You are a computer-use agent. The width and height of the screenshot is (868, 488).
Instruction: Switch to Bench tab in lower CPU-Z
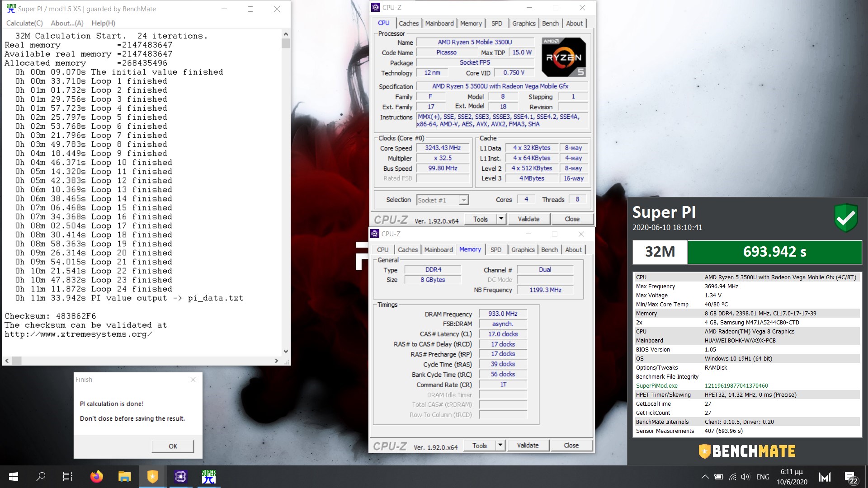(x=549, y=249)
